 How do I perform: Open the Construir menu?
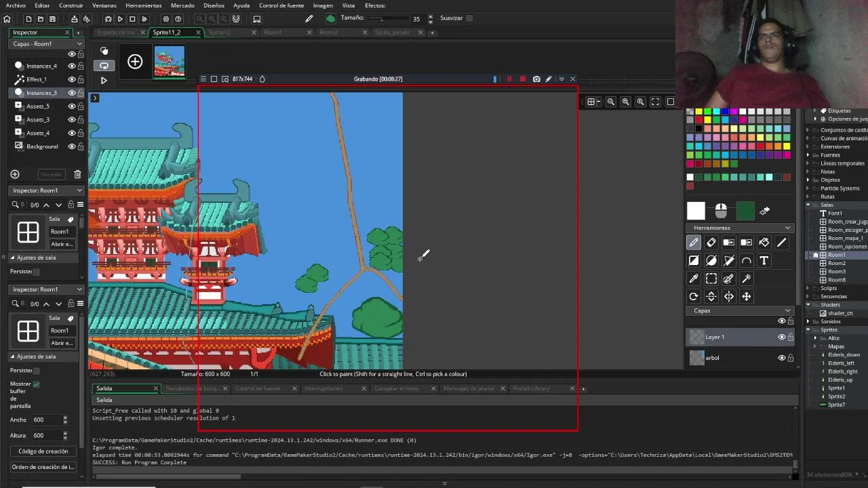[71, 5]
